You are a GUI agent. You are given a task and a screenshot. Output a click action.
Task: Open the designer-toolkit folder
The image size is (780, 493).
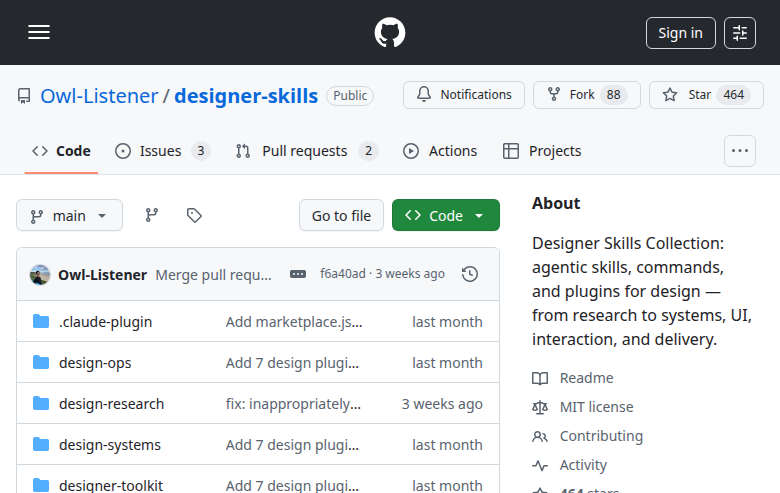(x=111, y=485)
